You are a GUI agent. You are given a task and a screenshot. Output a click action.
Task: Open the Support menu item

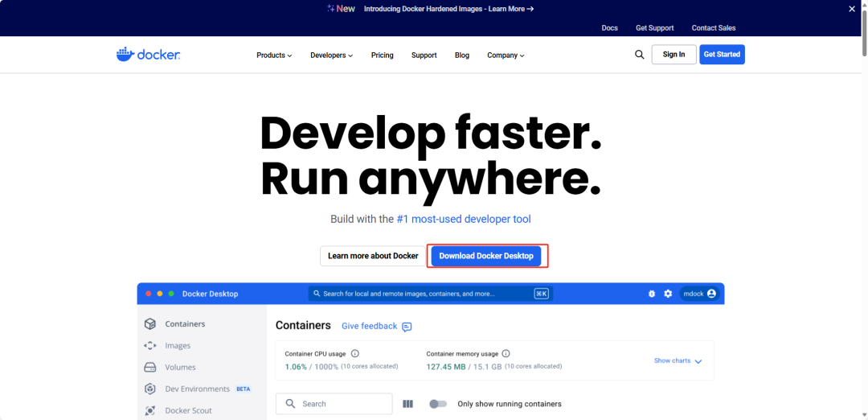pos(424,55)
